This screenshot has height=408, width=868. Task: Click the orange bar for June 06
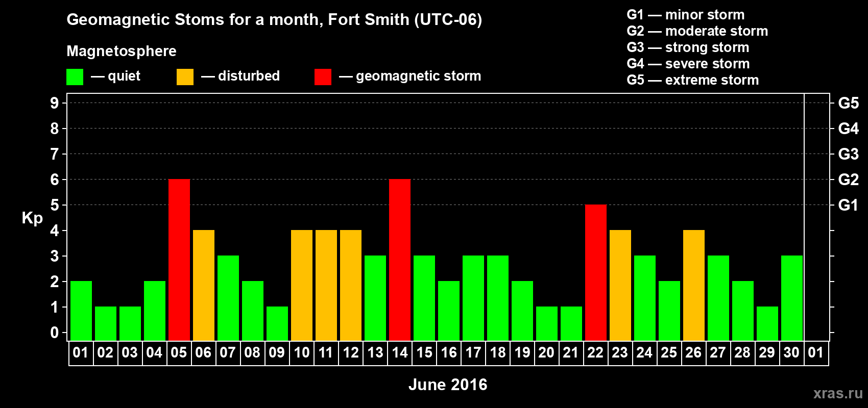(204, 286)
